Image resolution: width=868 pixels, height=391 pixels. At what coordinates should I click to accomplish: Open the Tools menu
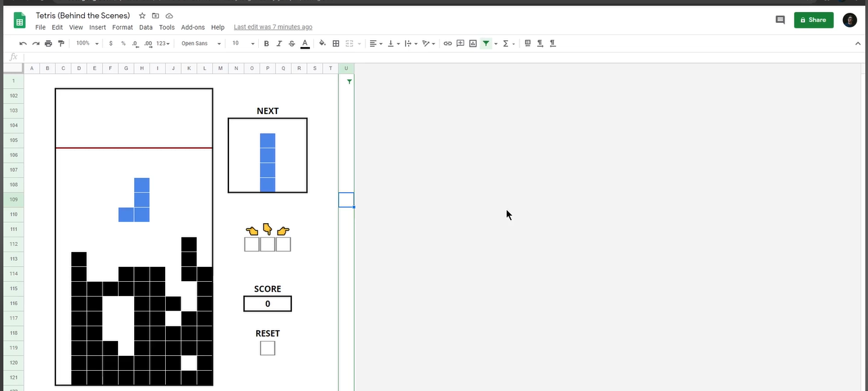tap(166, 28)
